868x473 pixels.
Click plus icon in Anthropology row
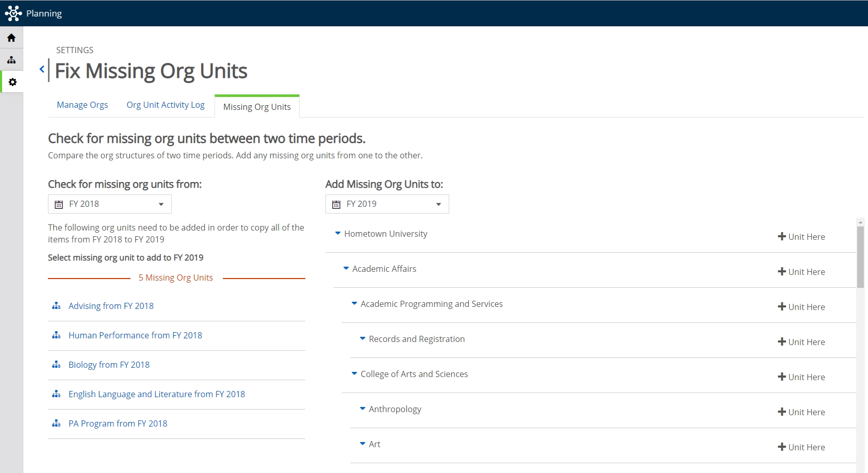(x=782, y=412)
